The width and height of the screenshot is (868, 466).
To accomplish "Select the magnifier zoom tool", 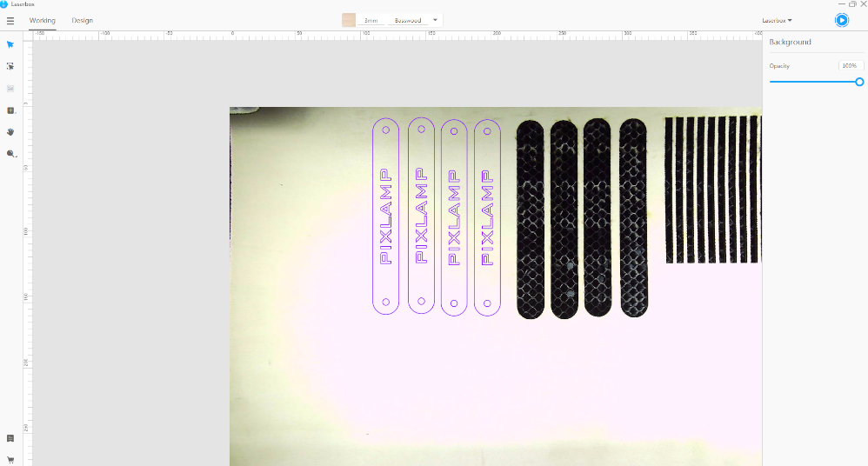I will tap(10, 154).
